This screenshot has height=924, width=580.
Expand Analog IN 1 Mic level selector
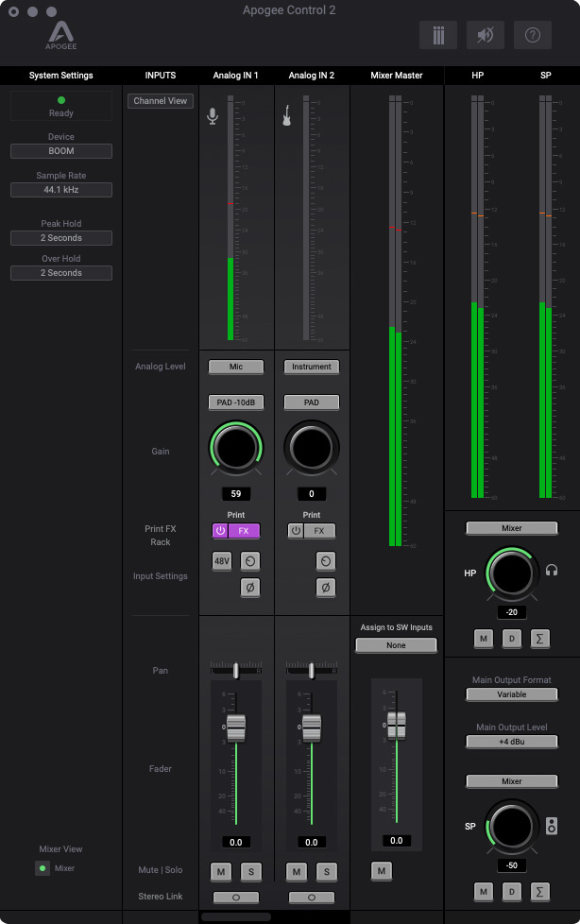(236, 367)
